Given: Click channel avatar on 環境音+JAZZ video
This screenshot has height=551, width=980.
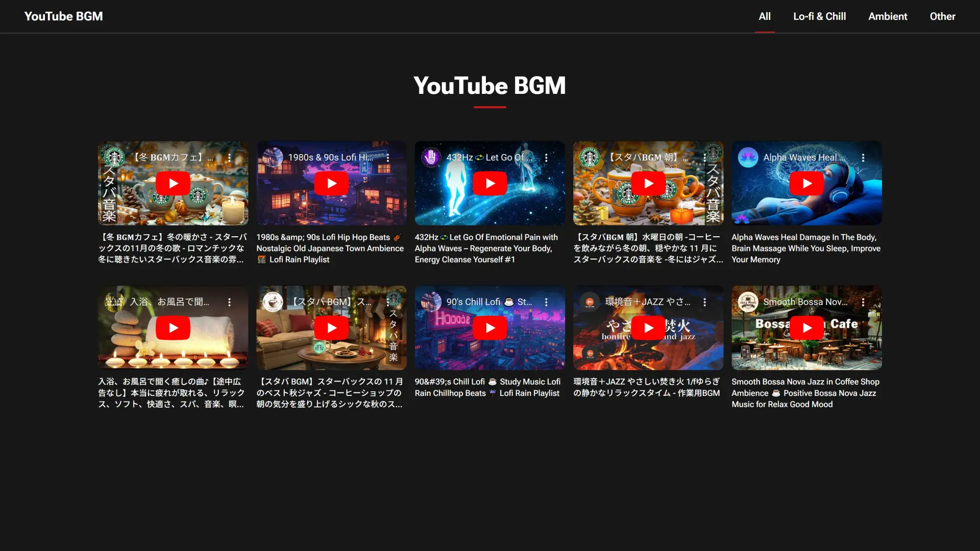Looking at the screenshot, I should coord(590,302).
